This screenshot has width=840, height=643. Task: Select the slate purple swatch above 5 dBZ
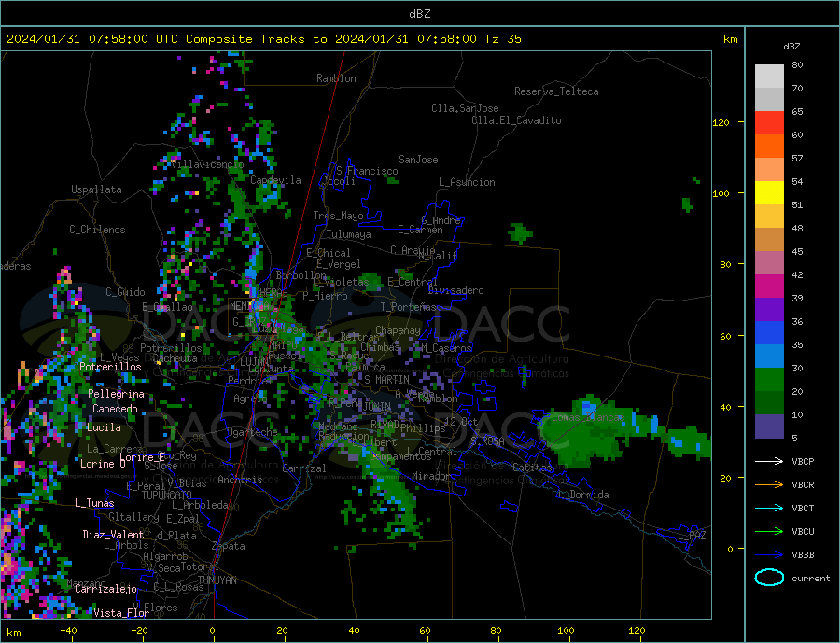pyautogui.click(x=769, y=426)
